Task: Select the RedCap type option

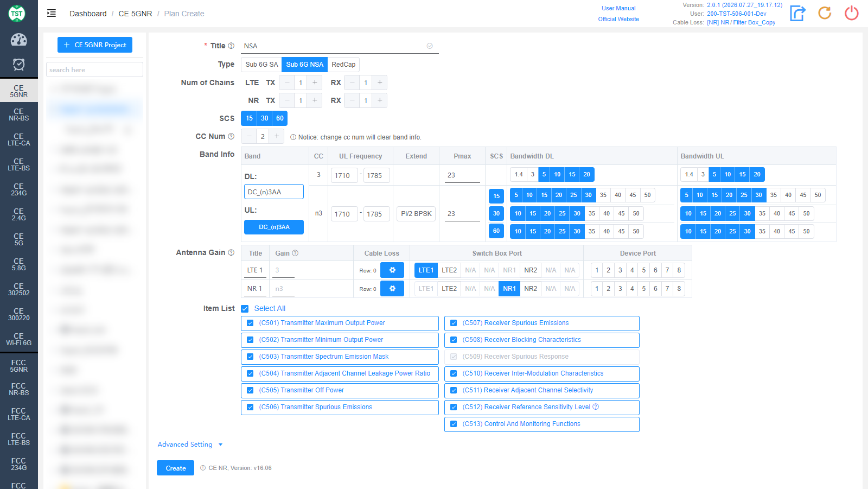Action: coord(343,64)
